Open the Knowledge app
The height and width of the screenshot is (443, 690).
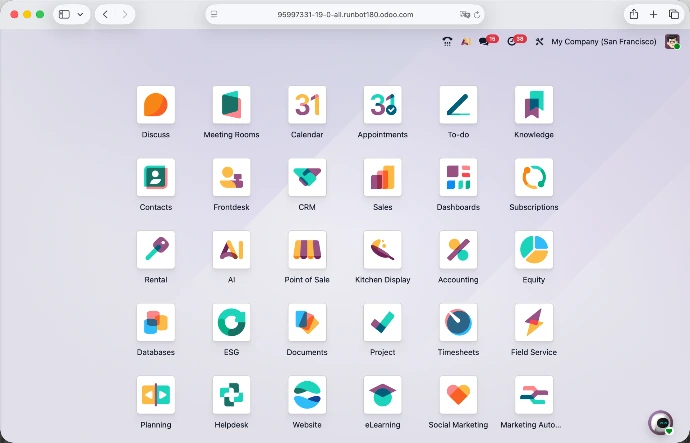pos(534,105)
